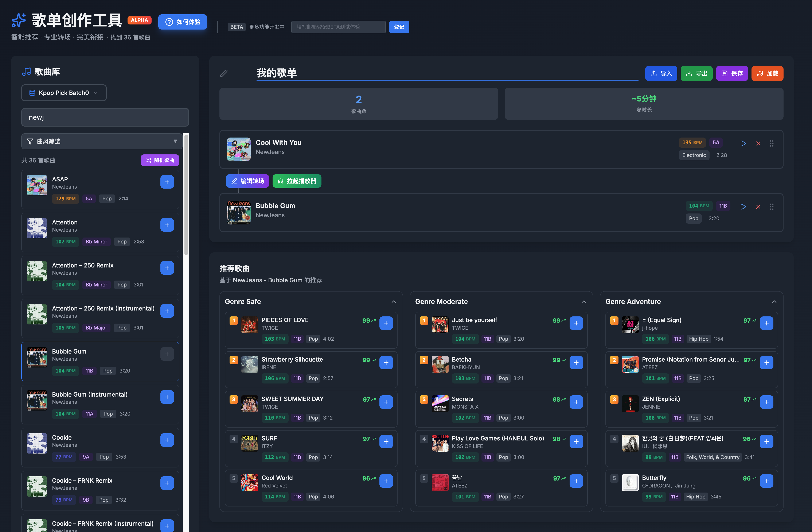Play Cool With You in playlist
The image size is (812, 532).
(x=743, y=143)
